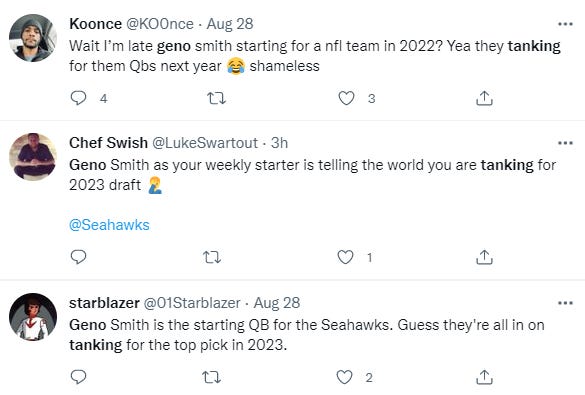Share Chef Swish's tweet
This screenshot has width=585, height=395.
pyautogui.click(x=484, y=257)
